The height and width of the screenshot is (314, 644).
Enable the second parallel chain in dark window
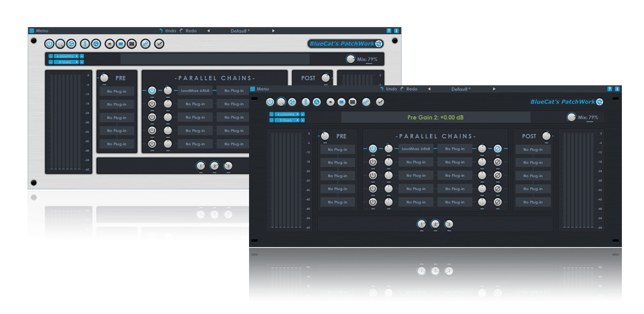click(373, 162)
